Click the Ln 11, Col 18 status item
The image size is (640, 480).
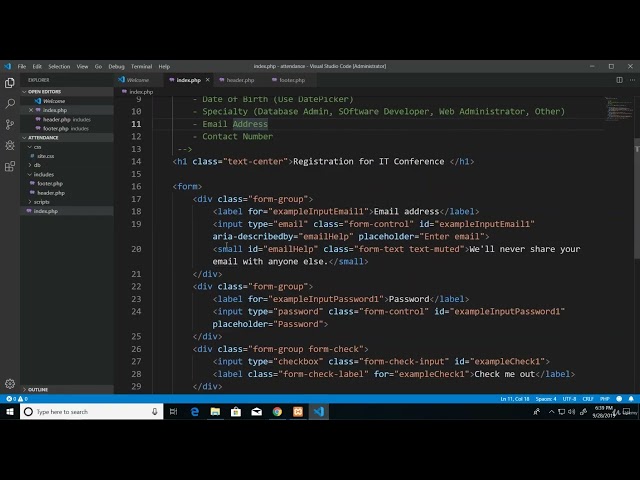pos(515,399)
